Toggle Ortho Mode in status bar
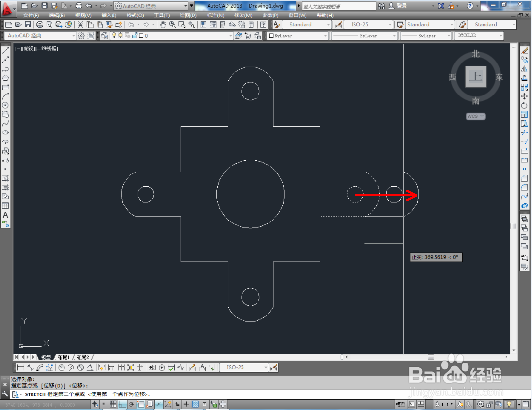 (x=122, y=404)
